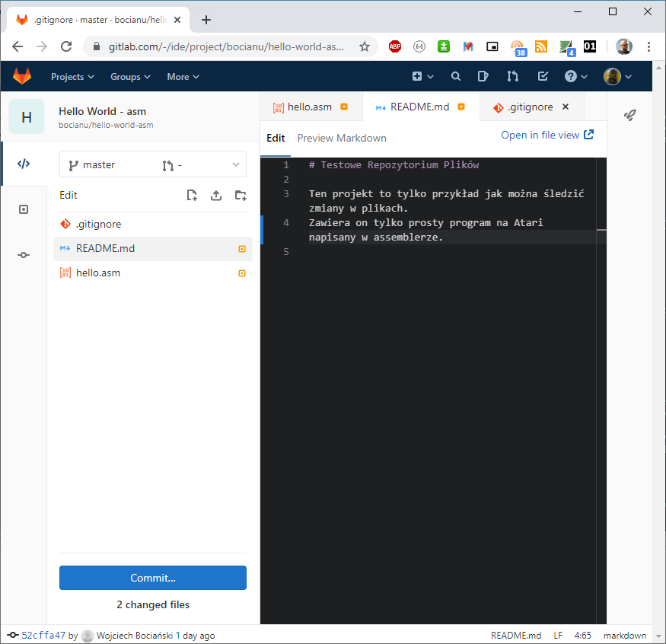Open the Projects menu
Screen dimensions: 666x644
tap(72, 76)
